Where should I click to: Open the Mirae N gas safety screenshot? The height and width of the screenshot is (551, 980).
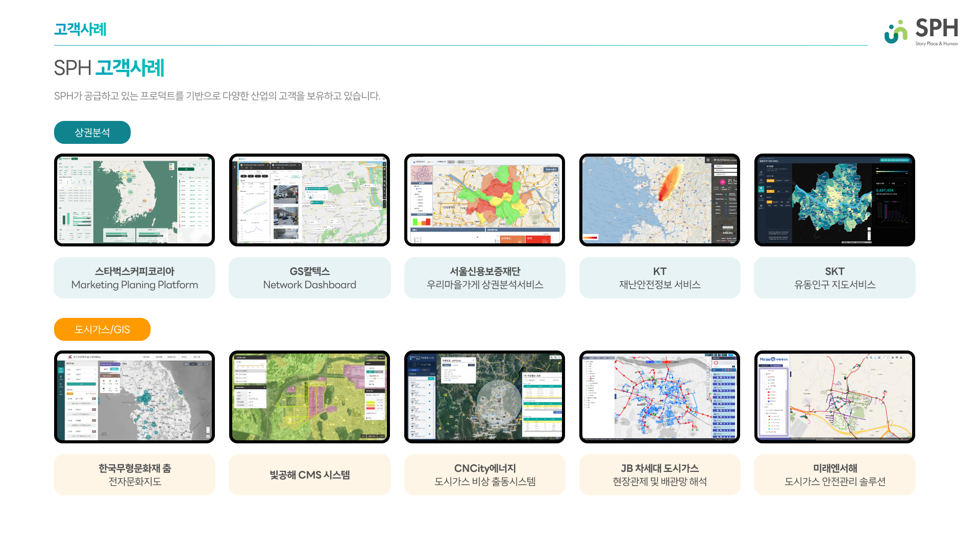[x=835, y=397]
